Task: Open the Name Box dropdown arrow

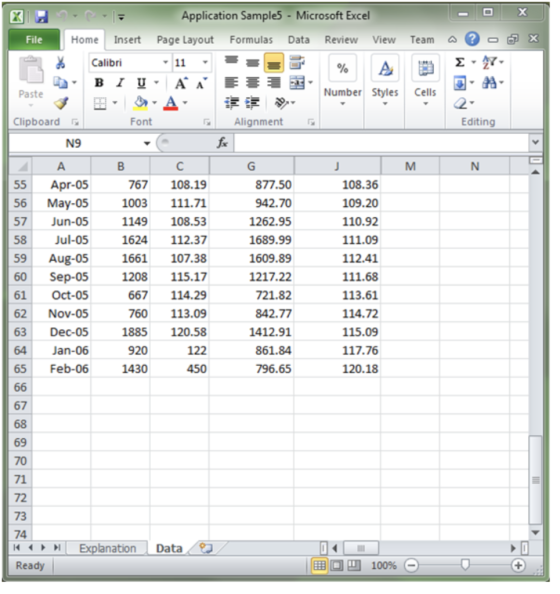Action: click(x=147, y=143)
